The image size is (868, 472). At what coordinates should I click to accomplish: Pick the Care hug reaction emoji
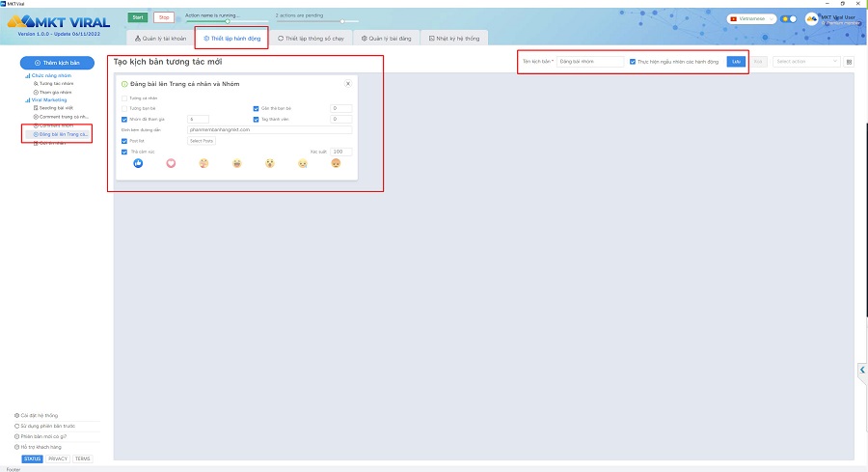pos(203,163)
